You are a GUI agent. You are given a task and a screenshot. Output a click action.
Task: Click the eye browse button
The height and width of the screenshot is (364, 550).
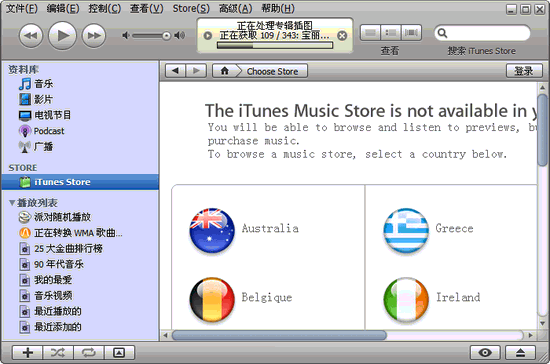485,352
